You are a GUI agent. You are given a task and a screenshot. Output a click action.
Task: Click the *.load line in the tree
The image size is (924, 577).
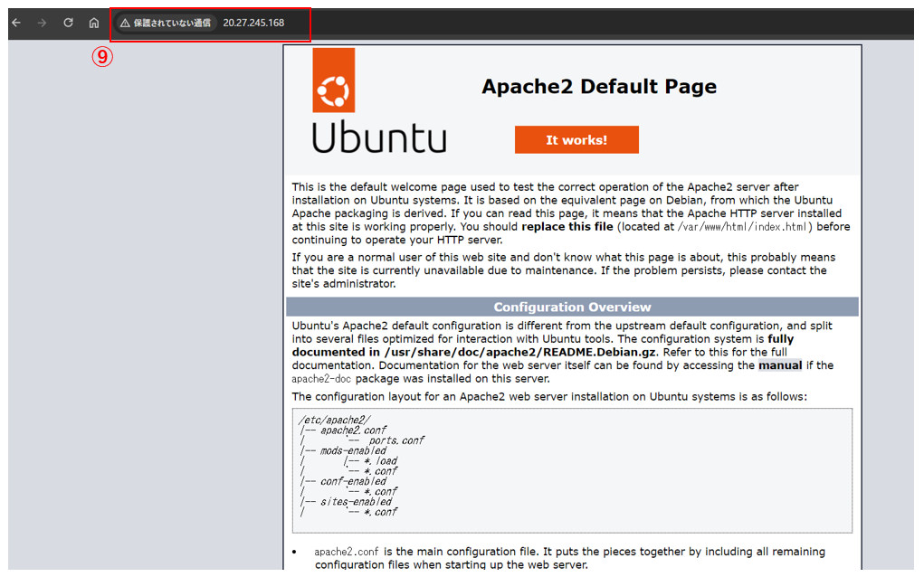pyautogui.click(x=381, y=461)
